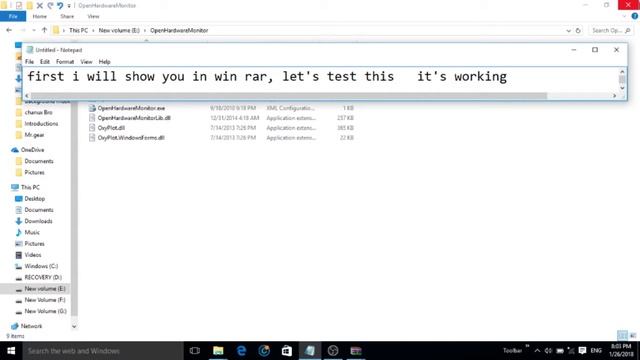
Task: Select 'New volume (E:)' breadcrumb
Action: [119, 30]
